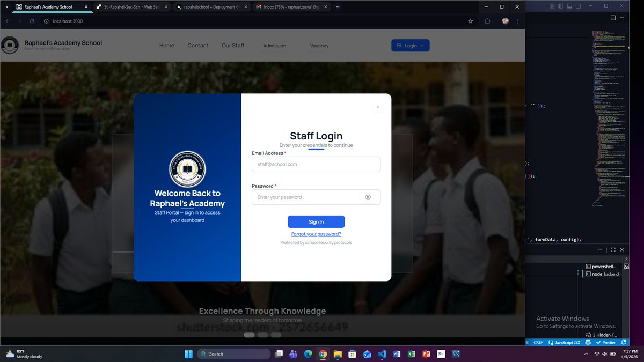
Task: Change JavaScript JSX language mode
Action: point(564,342)
